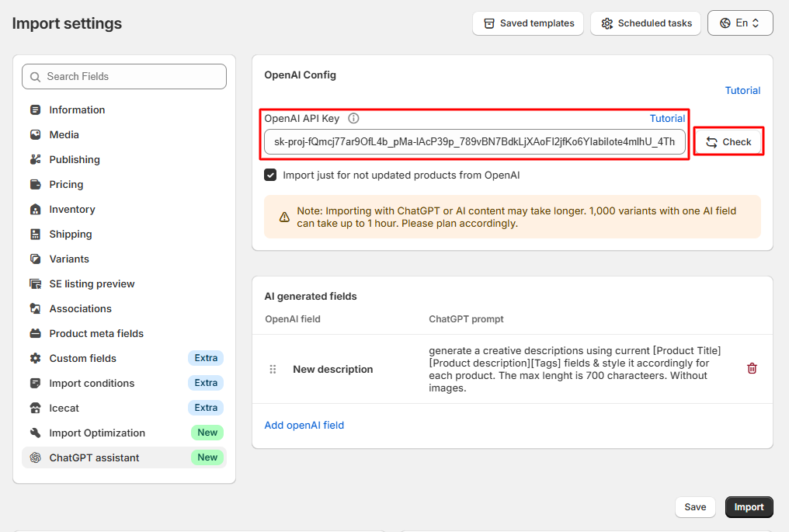789x532 pixels.
Task: Open Product meta fields section
Action: (124, 333)
